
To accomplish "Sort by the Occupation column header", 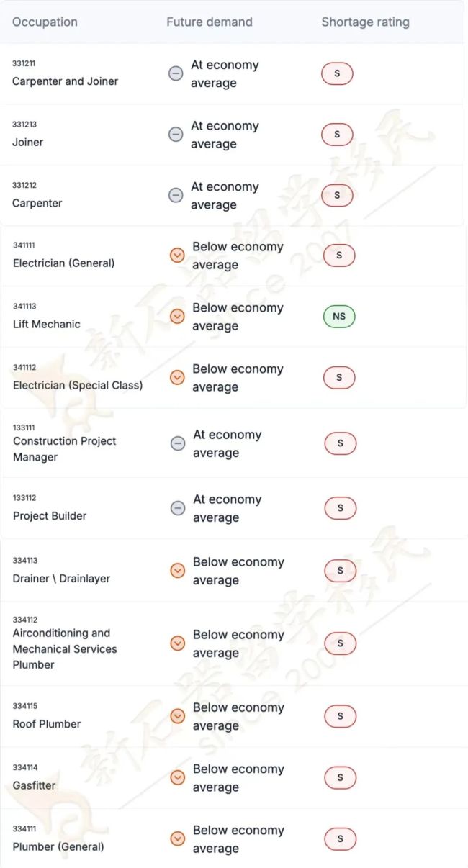I will click(45, 22).
